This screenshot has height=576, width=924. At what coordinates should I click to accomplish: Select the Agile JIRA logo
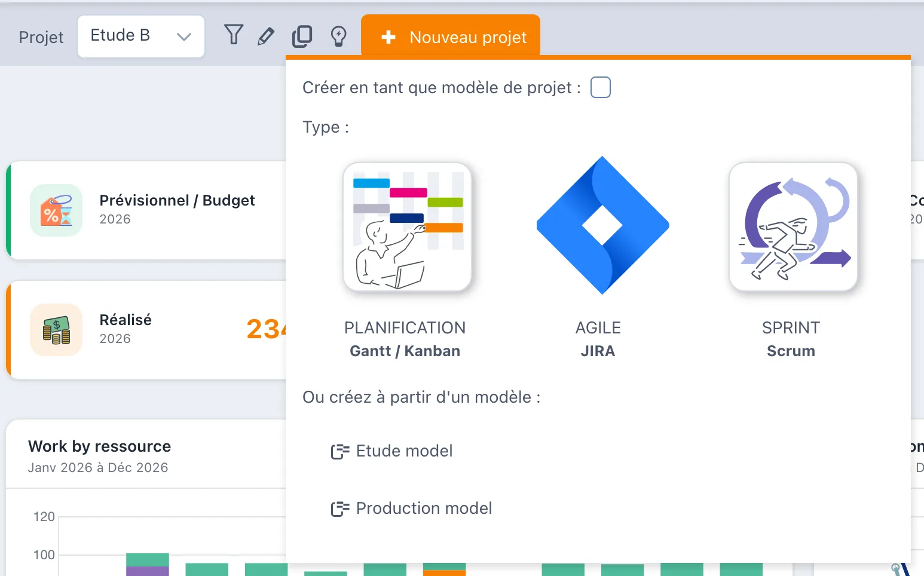click(602, 225)
